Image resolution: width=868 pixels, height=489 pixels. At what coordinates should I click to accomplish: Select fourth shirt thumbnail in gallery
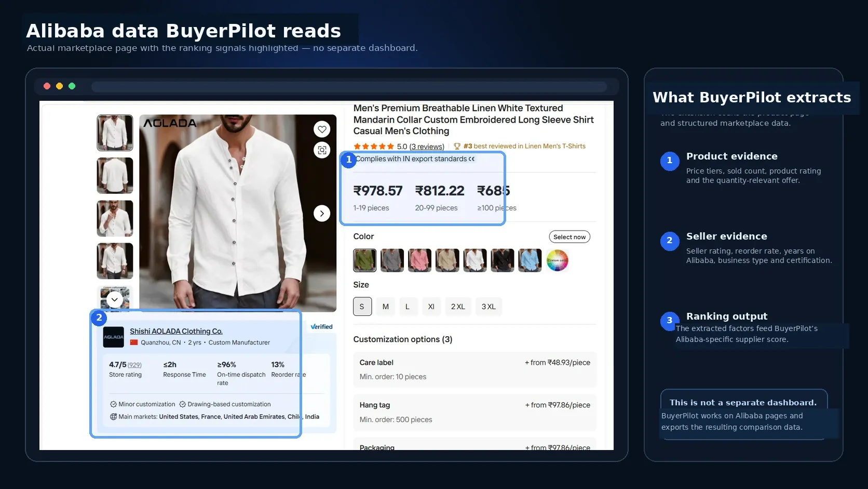(x=115, y=261)
